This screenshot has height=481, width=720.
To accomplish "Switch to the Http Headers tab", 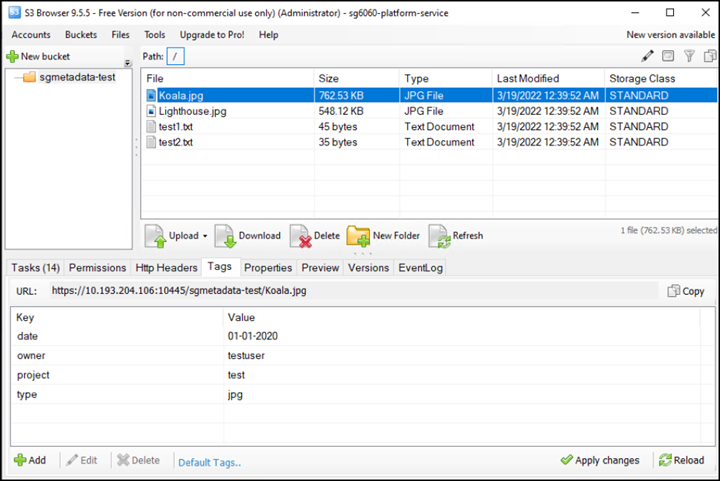I will point(166,268).
